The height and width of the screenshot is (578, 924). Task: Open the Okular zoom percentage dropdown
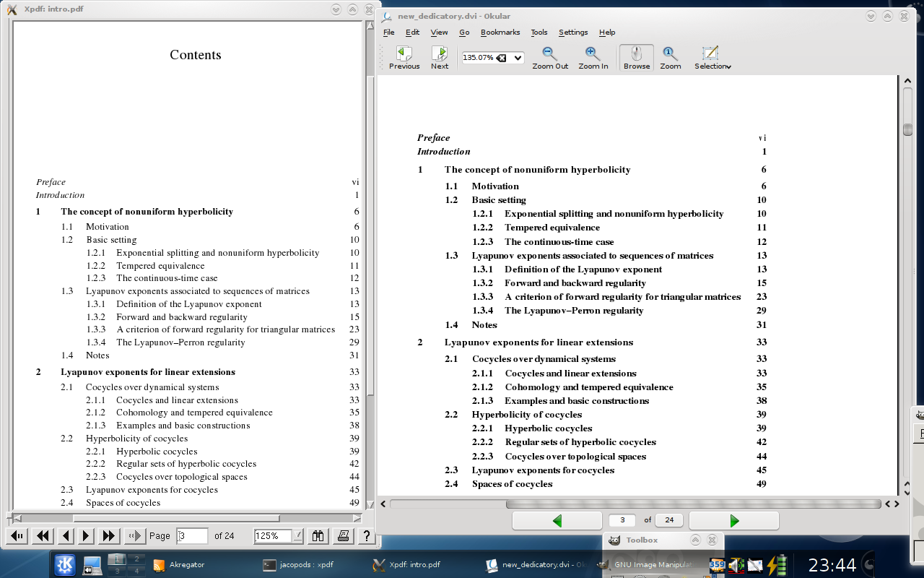518,58
